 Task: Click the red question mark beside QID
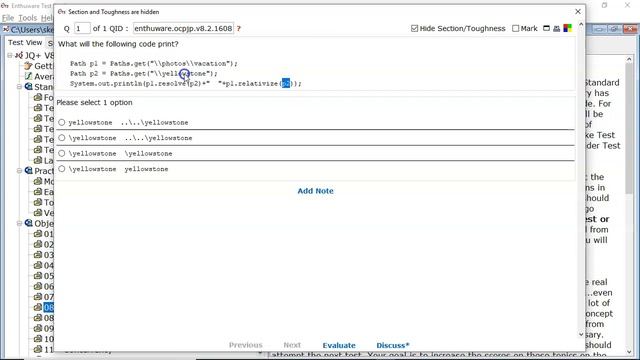tap(239, 29)
